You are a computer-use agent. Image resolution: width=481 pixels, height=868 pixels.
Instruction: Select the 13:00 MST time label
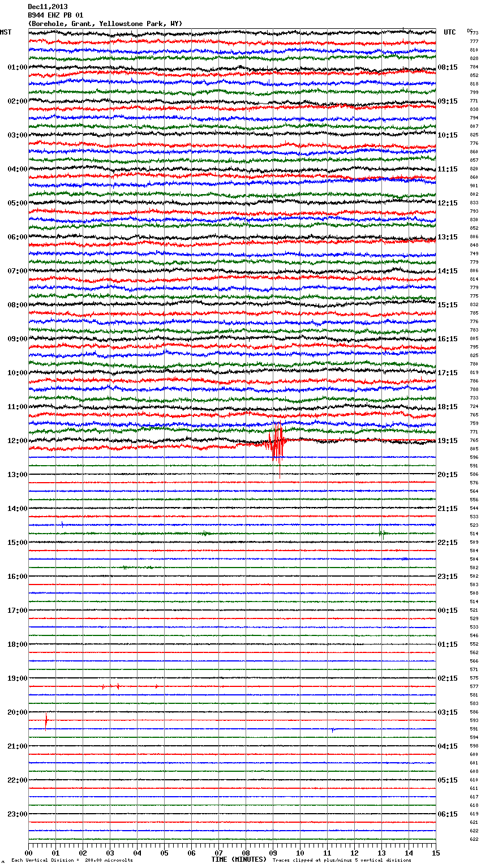(x=18, y=475)
